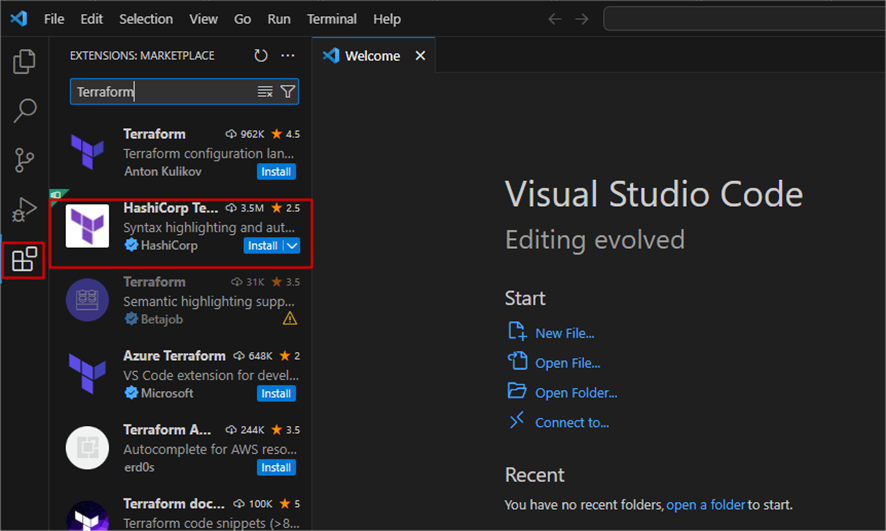This screenshot has height=531, width=886.
Task: Click the Open File icon under Start
Action: pos(517,360)
